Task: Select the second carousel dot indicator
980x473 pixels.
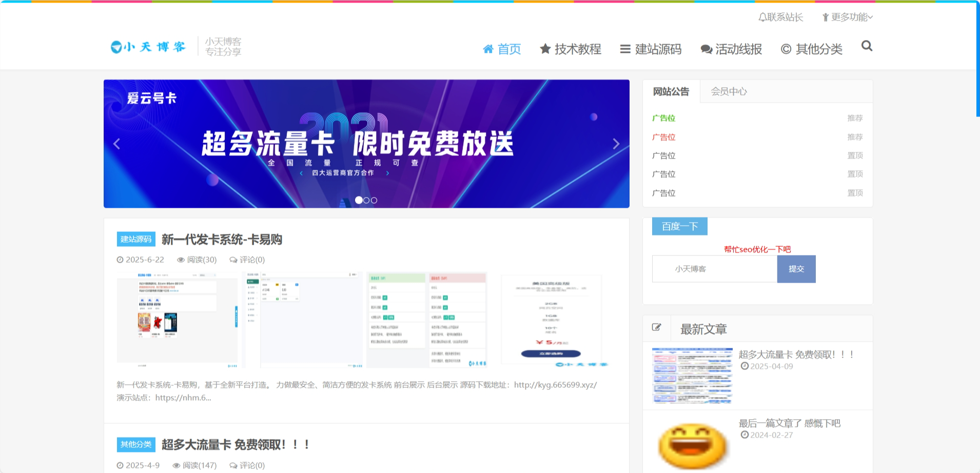Action: (x=366, y=200)
